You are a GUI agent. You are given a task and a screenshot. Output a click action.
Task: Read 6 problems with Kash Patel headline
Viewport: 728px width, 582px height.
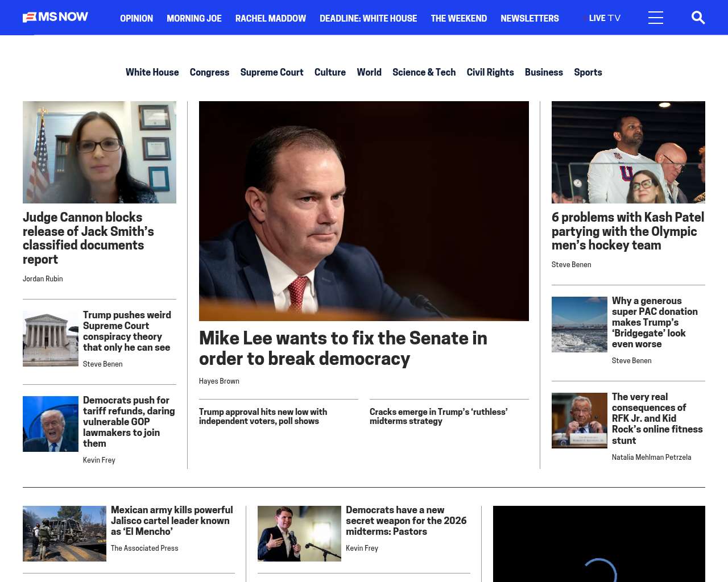point(628,231)
